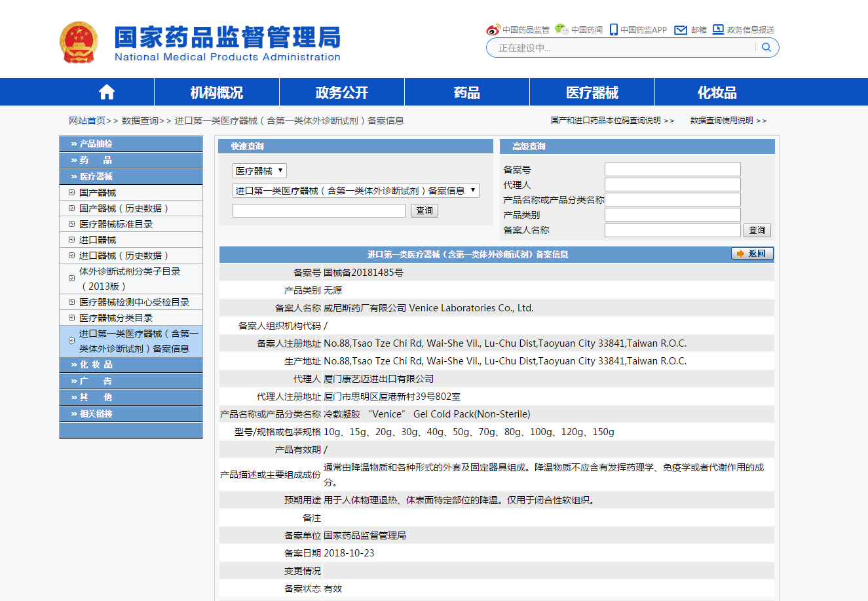Click the Gel Cold Pack(Non-Sterile) product name

coord(472,414)
